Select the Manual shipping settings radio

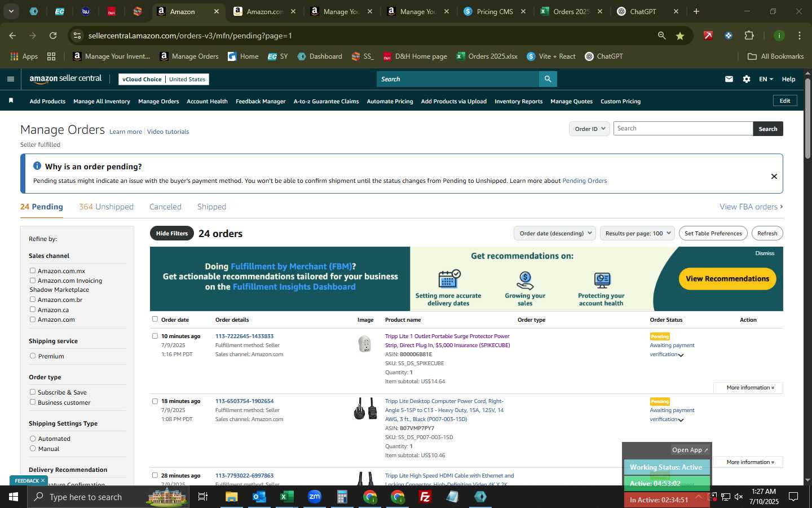point(33,449)
